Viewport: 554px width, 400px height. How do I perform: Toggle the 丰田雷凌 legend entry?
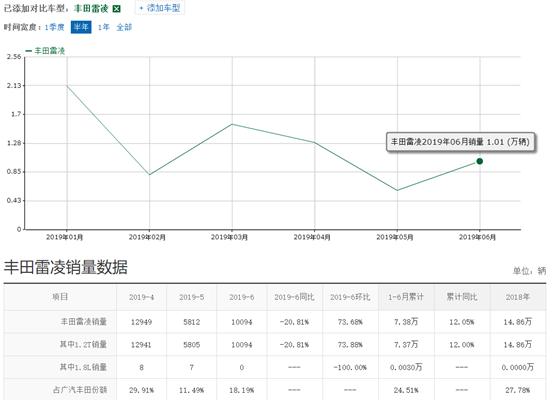click(x=46, y=51)
